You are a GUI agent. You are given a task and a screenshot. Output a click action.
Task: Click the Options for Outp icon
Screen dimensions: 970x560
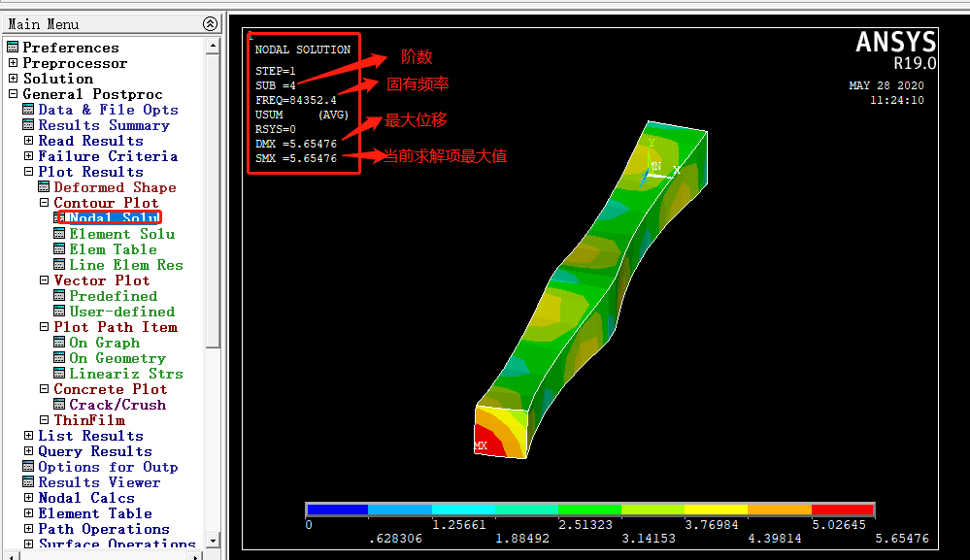(28, 466)
